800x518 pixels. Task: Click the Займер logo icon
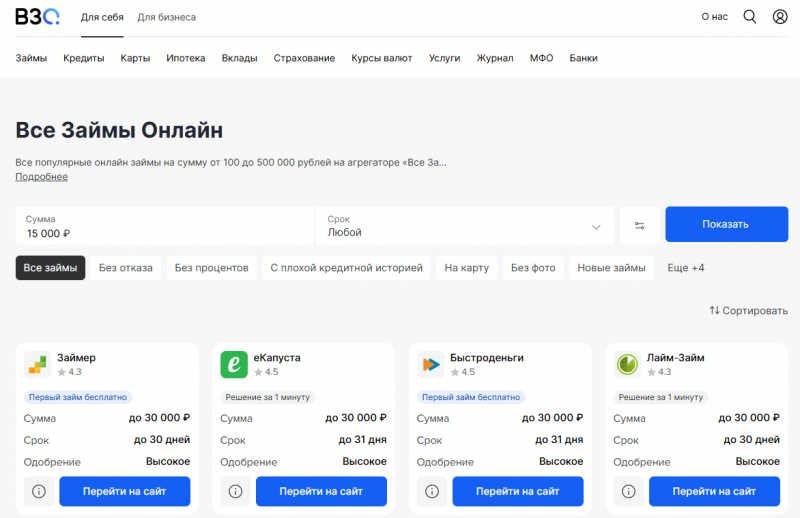(x=36, y=365)
